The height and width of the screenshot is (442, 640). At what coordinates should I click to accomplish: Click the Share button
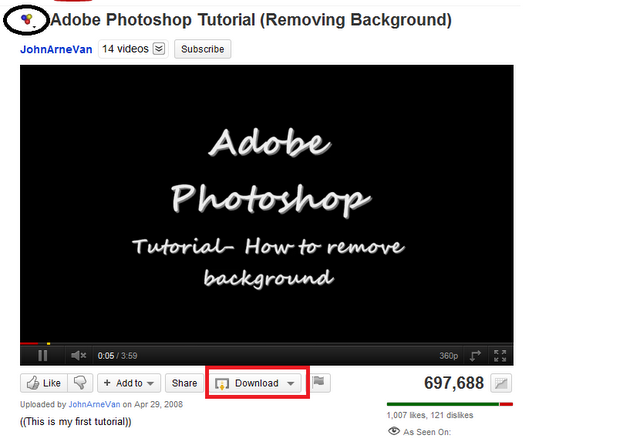tap(184, 383)
